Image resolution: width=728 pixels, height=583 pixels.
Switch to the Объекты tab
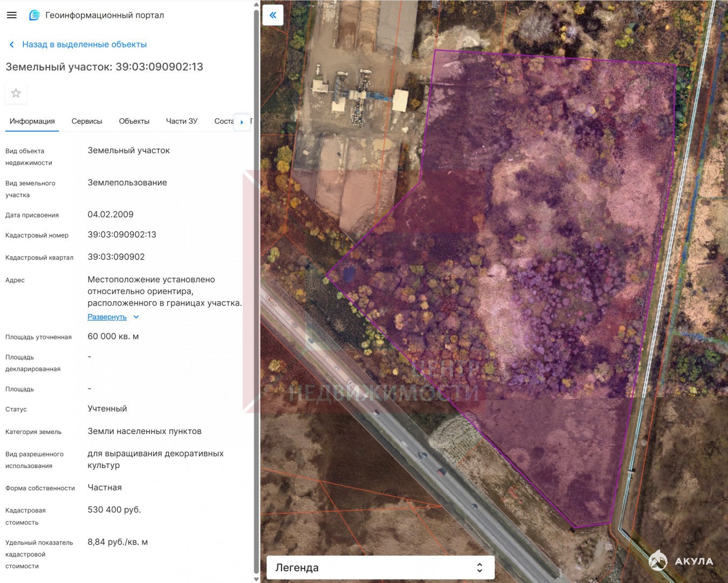(x=134, y=121)
